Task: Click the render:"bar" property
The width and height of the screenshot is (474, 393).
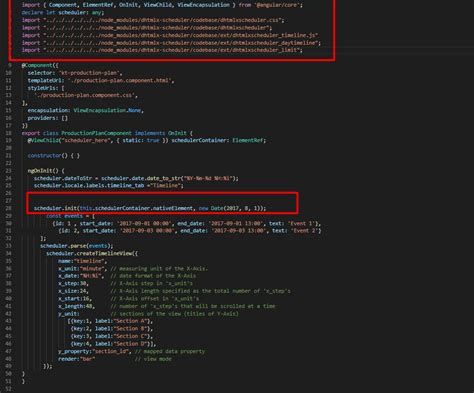Action: (76, 359)
